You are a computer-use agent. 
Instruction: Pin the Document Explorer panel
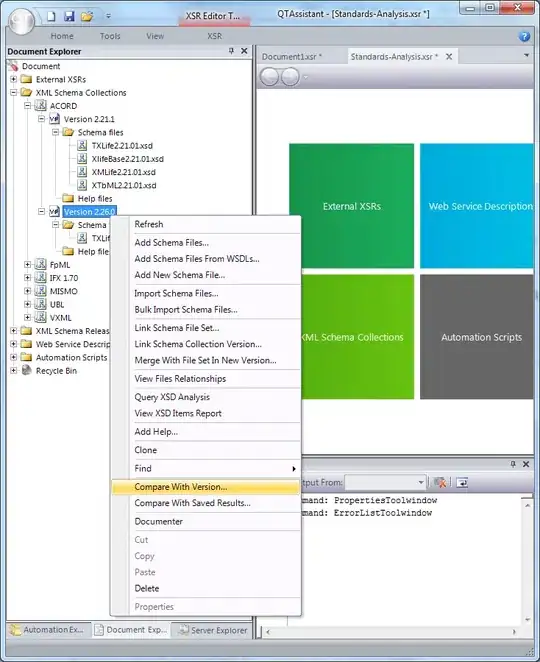[231, 51]
